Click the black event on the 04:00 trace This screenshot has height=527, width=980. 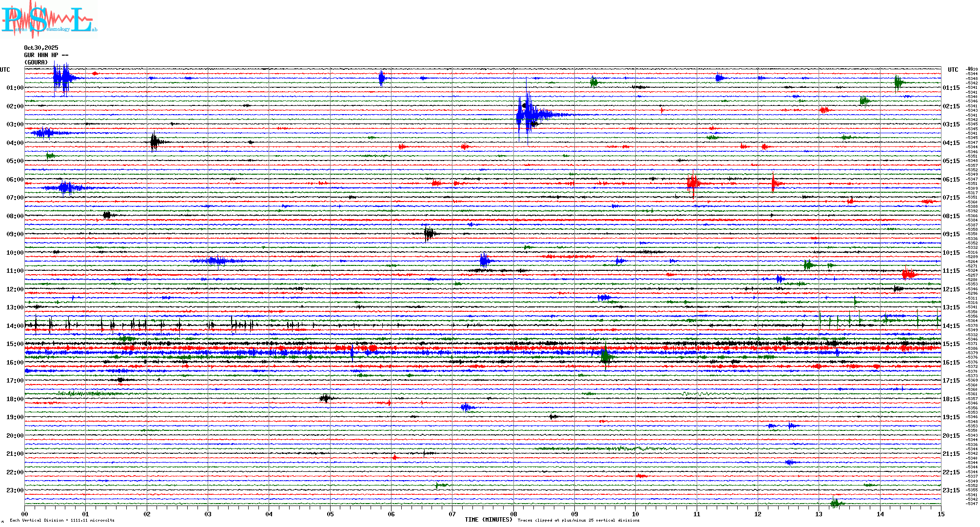tap(154, 142)
